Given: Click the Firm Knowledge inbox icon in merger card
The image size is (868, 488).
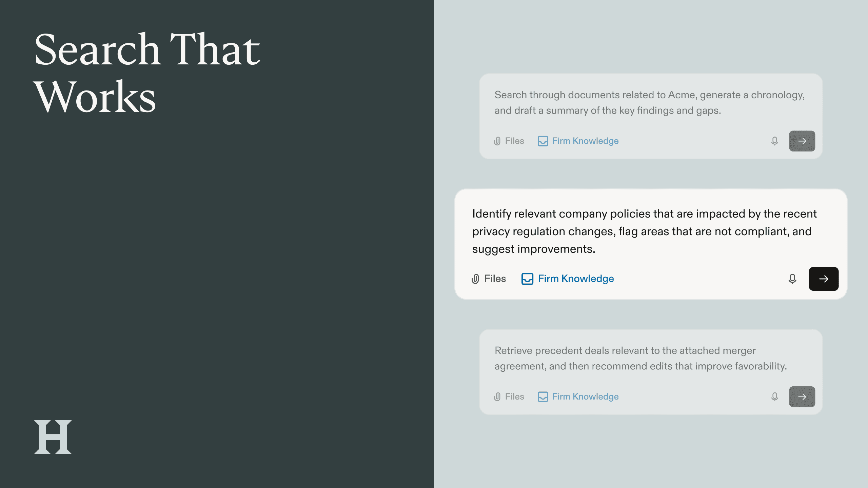Looking at the screenshot, I should click(x=542, y=396).
